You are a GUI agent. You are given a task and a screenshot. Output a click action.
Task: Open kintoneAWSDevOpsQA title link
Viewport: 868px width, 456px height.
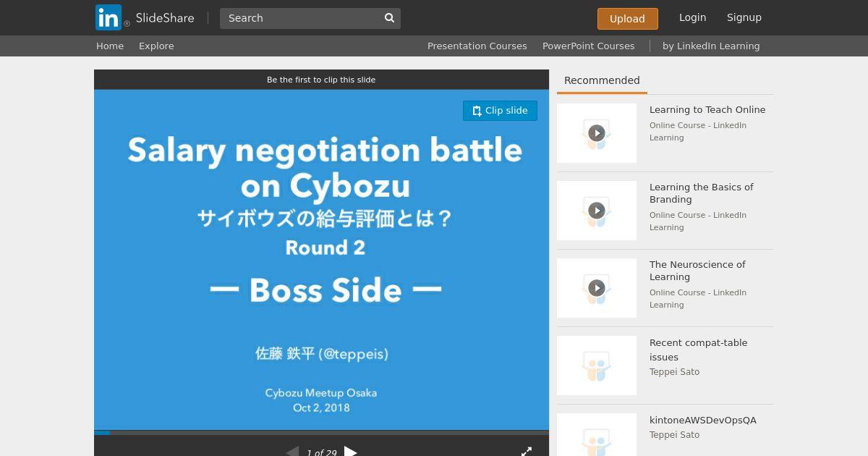click(x=702, y=421)
